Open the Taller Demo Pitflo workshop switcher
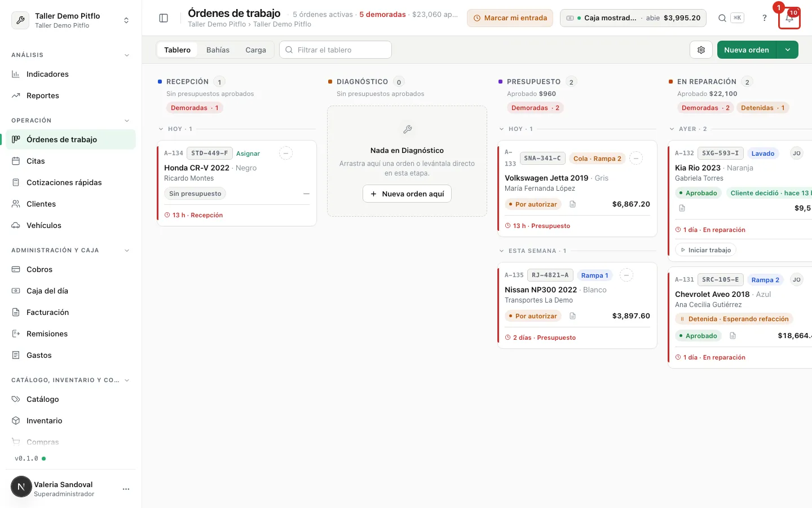Image resolution: width=812 pixels, height=508 pixels. [70, 20]
